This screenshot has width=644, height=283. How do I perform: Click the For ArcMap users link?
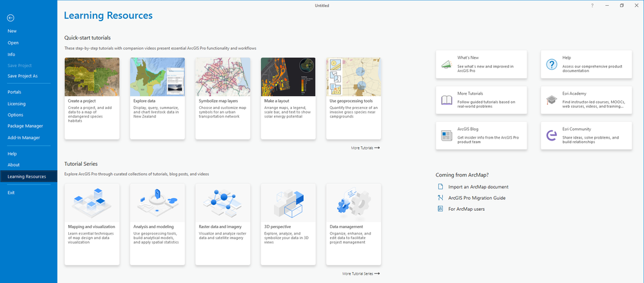[467, 209]
